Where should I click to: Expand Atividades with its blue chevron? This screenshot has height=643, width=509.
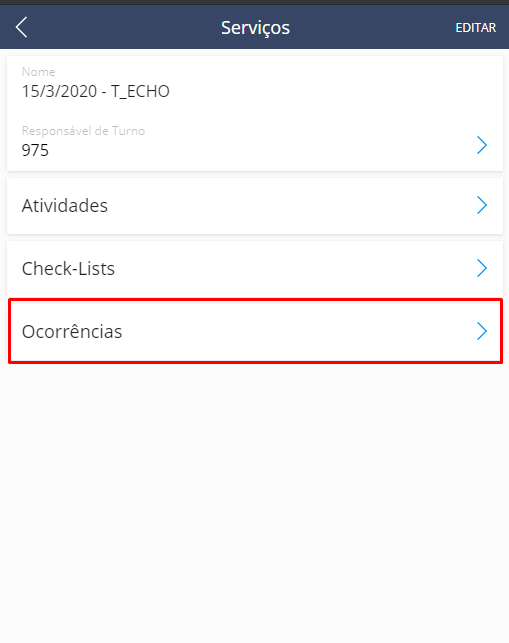482,205
